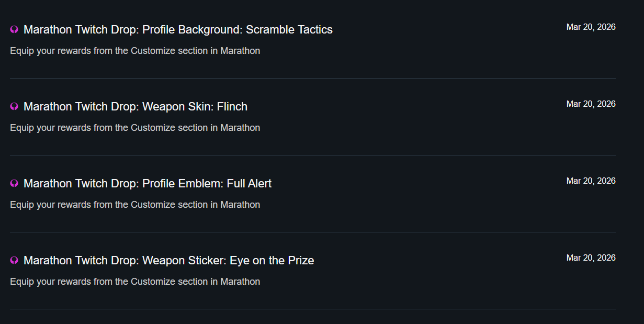The image size is (644, 324).
Task: Open the Profile Background: Scramble Tactics drop title
Action: pos(178,30)
